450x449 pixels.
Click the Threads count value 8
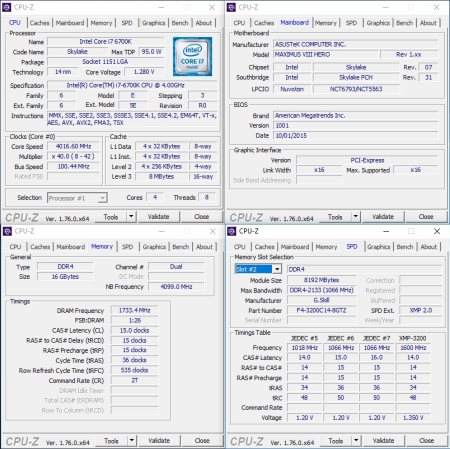[x=207, y=197]
